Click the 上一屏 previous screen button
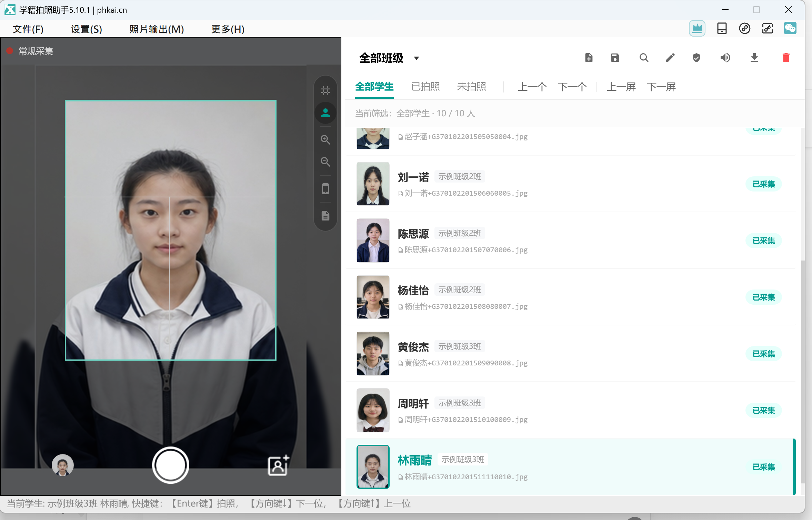 pyautogui.click(x=621, y=87)
